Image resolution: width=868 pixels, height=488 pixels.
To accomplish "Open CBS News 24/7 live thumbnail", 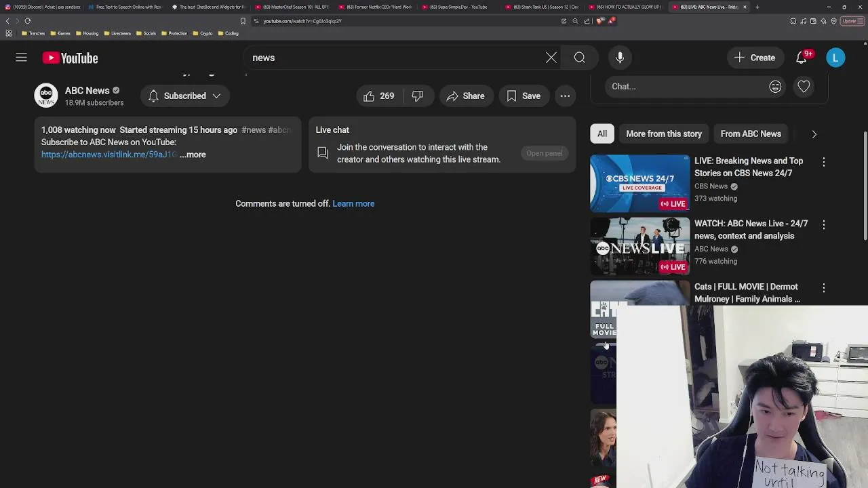I will point(639,183).
